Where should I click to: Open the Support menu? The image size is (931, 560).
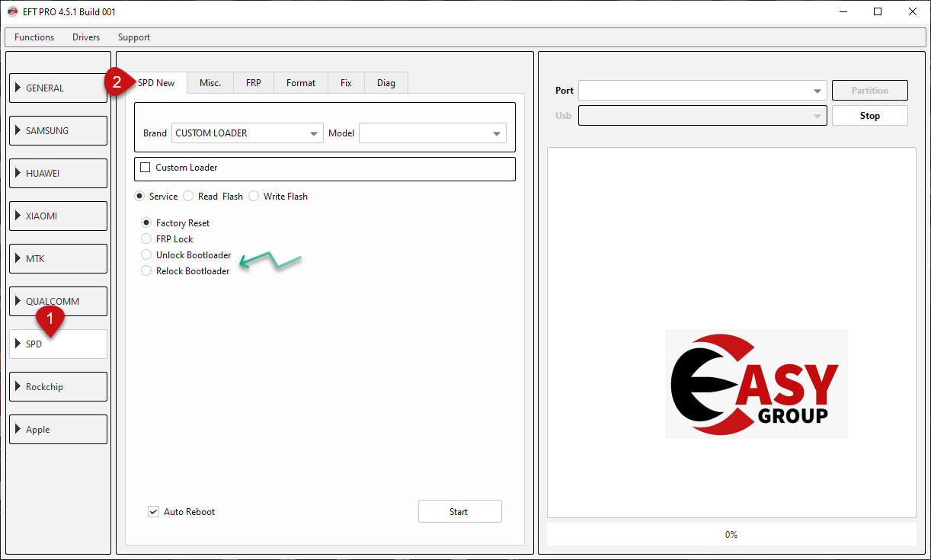[134, 37]
